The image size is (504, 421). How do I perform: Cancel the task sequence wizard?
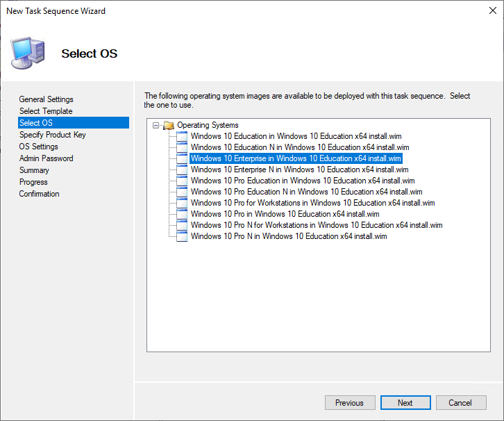point(460,403)
